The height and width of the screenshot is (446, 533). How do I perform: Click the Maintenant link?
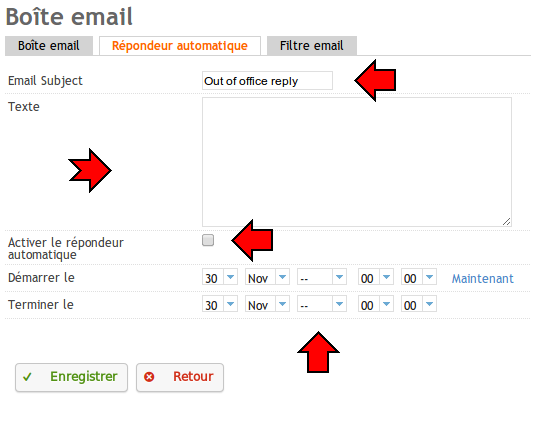coord(482,279)
